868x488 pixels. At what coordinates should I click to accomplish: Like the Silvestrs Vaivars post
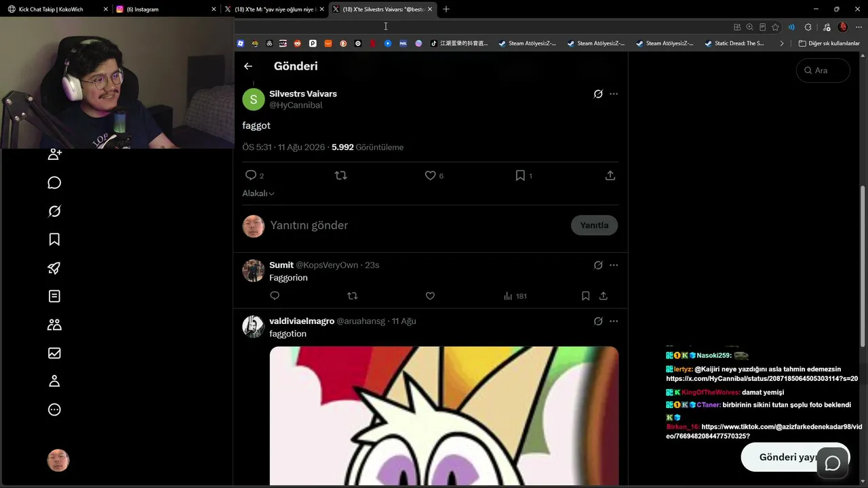click(x=430, y=176)
